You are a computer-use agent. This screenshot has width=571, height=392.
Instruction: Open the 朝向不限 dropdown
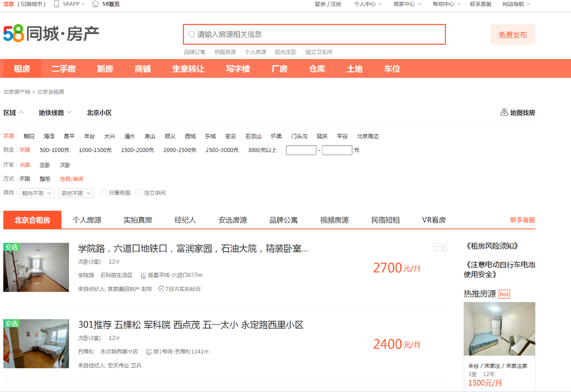37,193
